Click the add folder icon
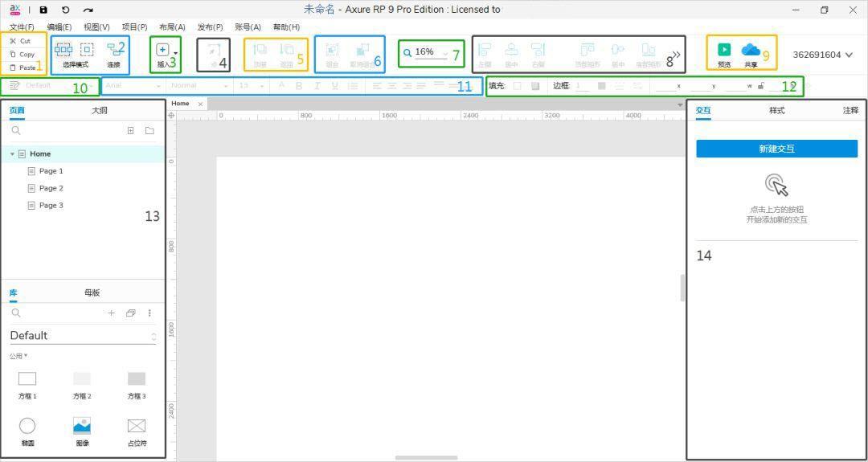 click(149, 131)
